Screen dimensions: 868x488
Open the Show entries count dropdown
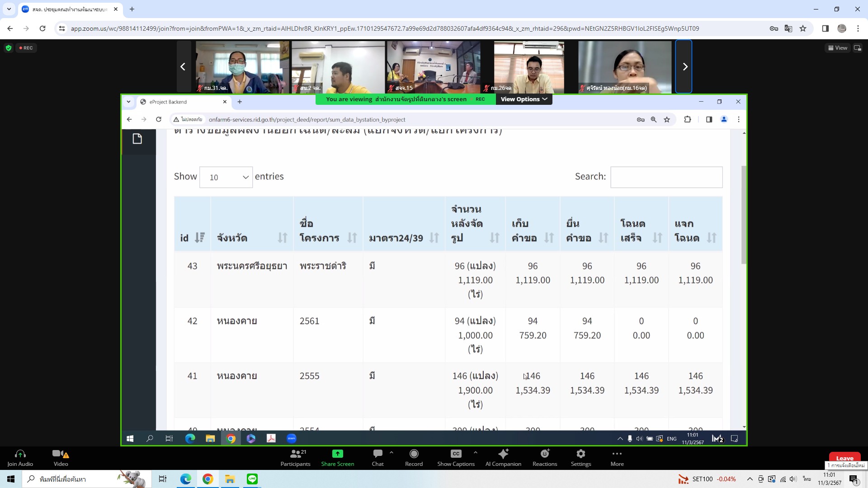(x=226, y=177)
